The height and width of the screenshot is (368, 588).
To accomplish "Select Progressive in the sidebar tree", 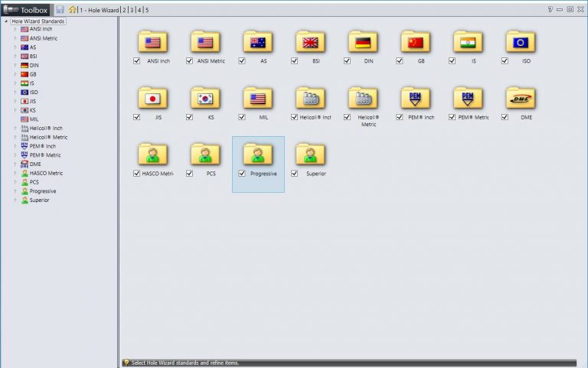I will (x=42, y=191).
